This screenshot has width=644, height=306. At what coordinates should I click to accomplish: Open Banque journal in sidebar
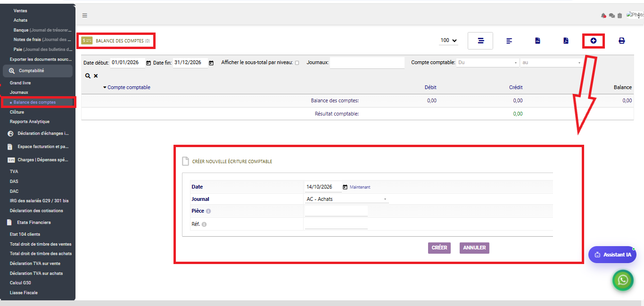pyautogui.click(x=43, y=30)
